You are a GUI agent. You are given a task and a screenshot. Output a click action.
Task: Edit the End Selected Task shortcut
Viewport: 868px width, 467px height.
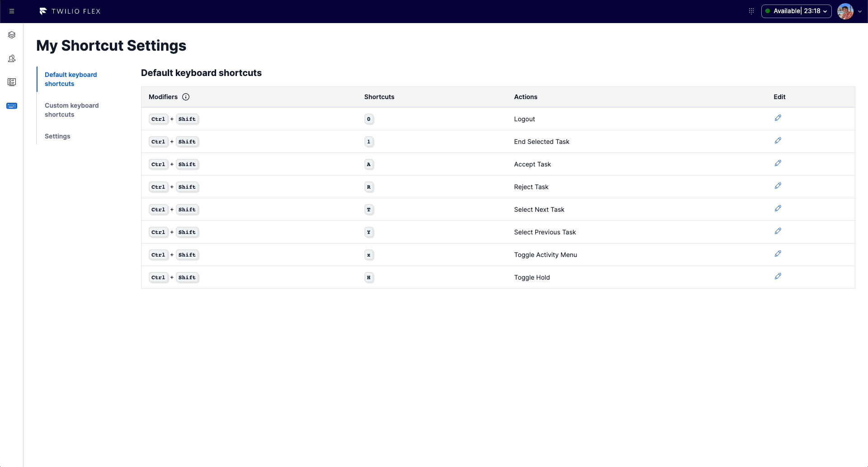coord(778,140)
